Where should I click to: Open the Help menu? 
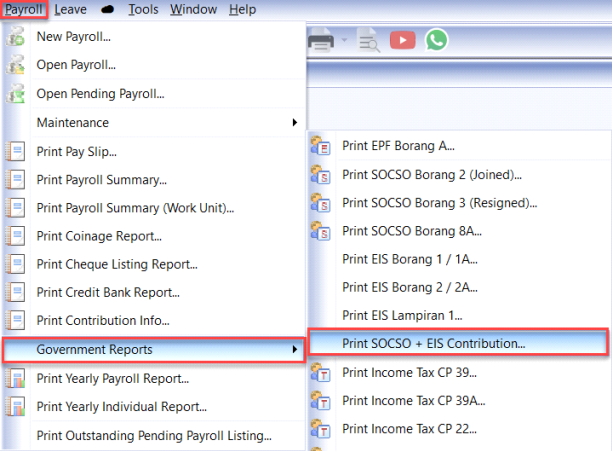[x=242, y=9]
